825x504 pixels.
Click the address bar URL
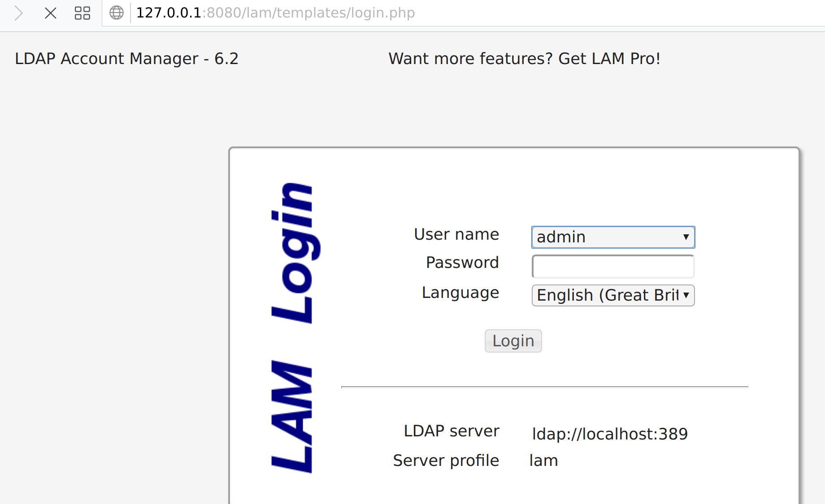[275, 13]
